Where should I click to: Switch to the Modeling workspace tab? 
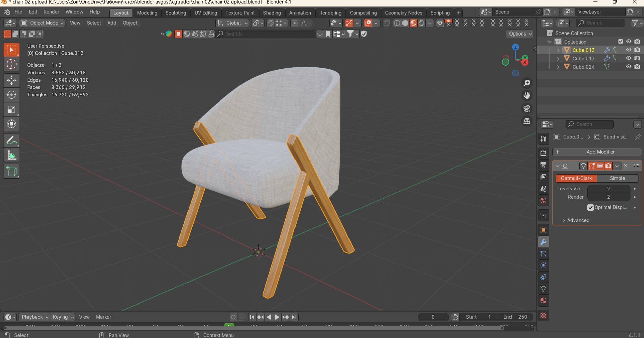pyautogui.click(x=147, y=13)
